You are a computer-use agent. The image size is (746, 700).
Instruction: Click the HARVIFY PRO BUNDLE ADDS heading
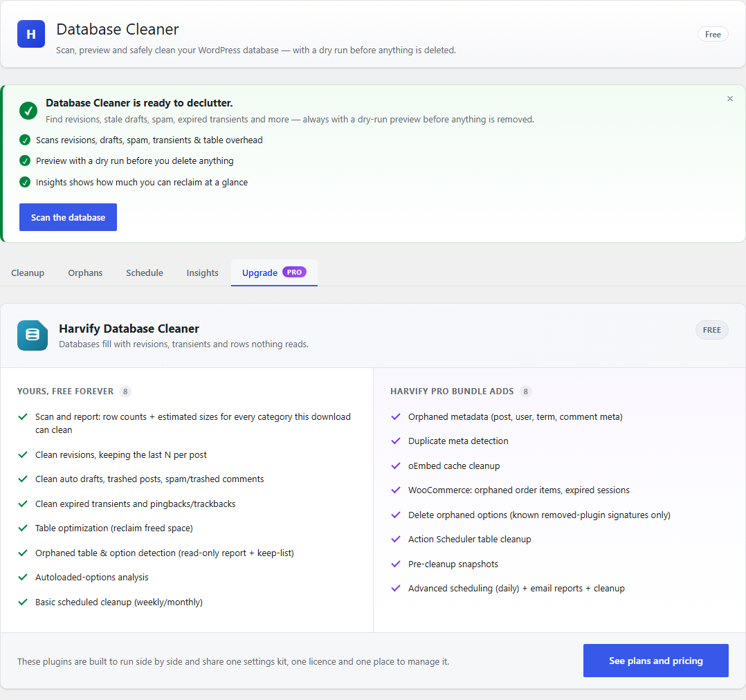click(452, 392)
